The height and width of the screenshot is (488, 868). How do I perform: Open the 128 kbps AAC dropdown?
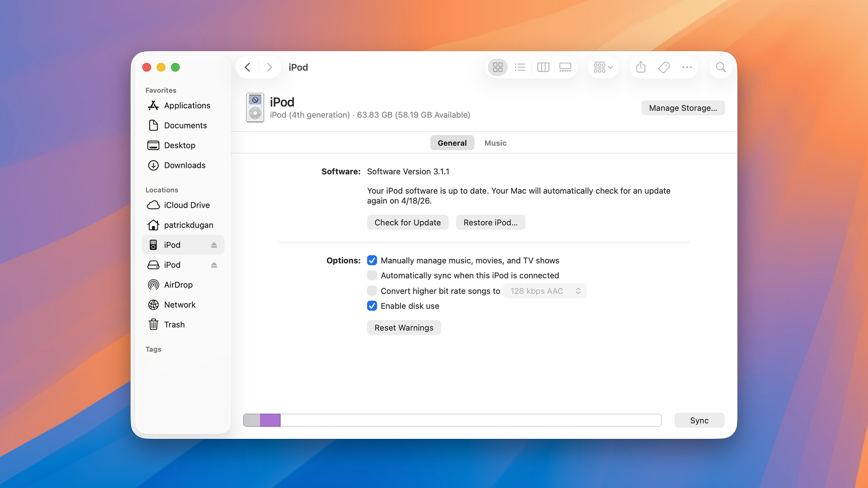pyautogui.click(x=545, y=291)
